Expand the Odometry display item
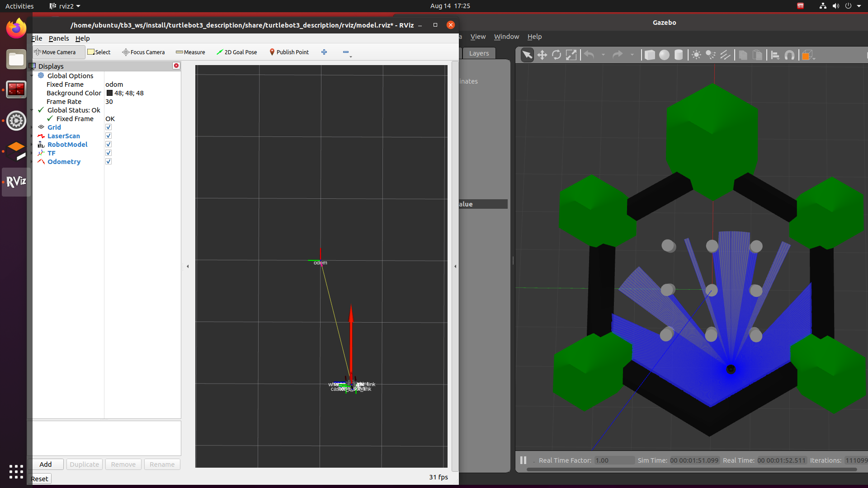The height and width of the screenshot is (488, 868). [x=32, y=162]
